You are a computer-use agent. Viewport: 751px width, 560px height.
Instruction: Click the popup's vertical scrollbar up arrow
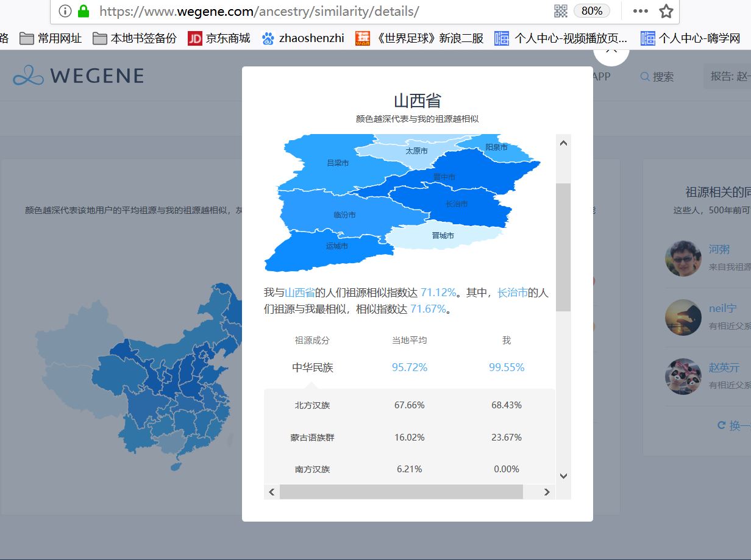(x=563, y=143)
